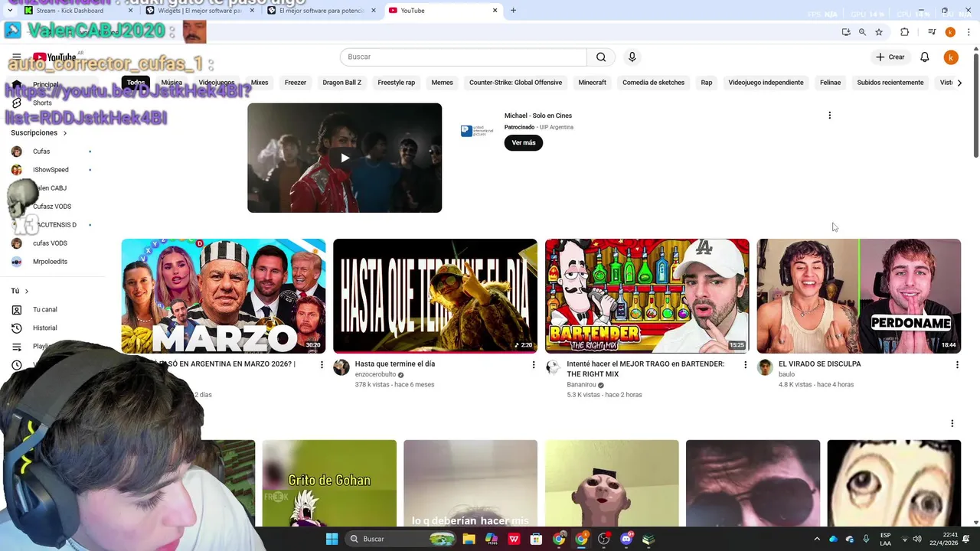
Task: Open the Chrome profile avatar
Action: point(950,32)
